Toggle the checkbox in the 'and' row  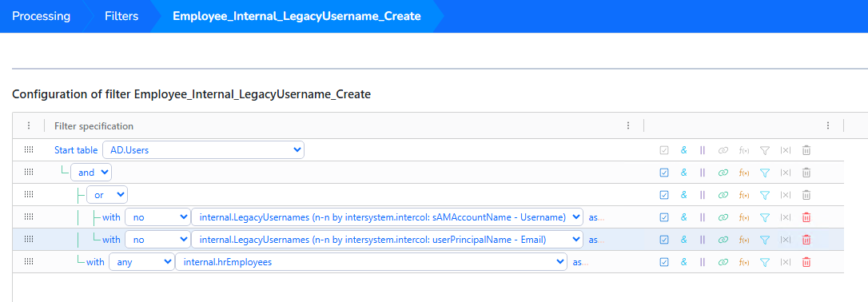pos(664,173)
